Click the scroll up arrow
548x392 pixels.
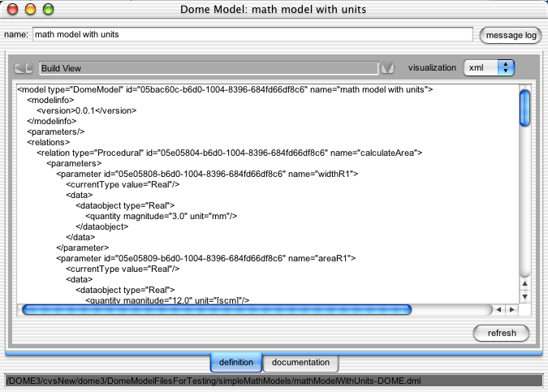524,284
